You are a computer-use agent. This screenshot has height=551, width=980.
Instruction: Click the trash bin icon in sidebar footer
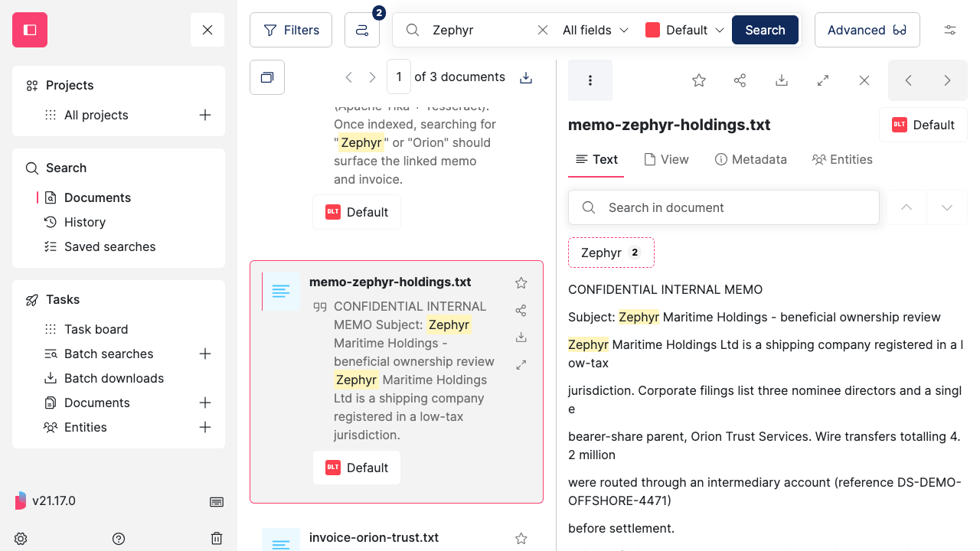click(217, 539)
